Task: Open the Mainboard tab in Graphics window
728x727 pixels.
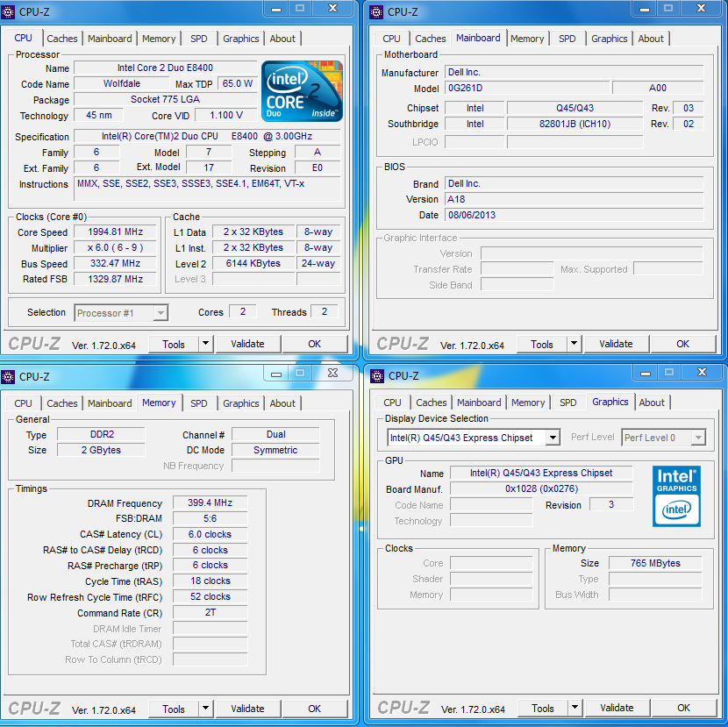Action: [479, 403]
